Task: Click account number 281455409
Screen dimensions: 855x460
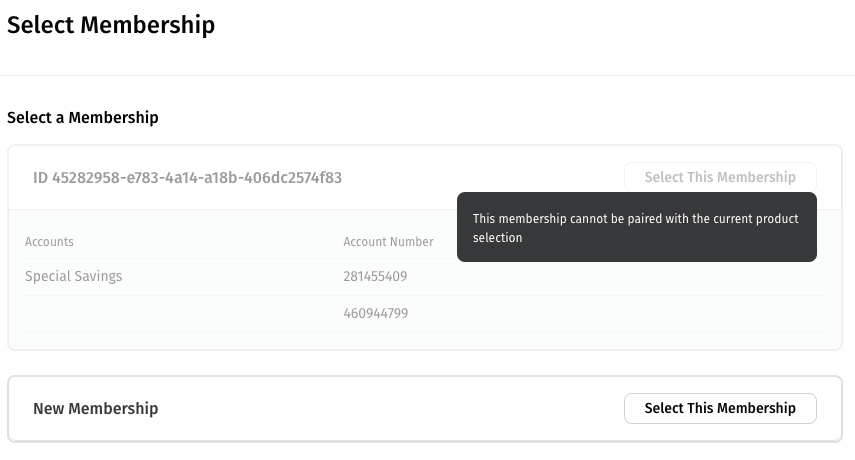Action: coord(375,276)
